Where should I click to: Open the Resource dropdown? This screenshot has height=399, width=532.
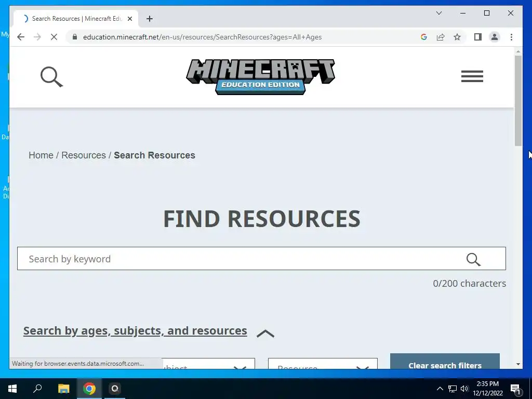[x=323, y=363]
